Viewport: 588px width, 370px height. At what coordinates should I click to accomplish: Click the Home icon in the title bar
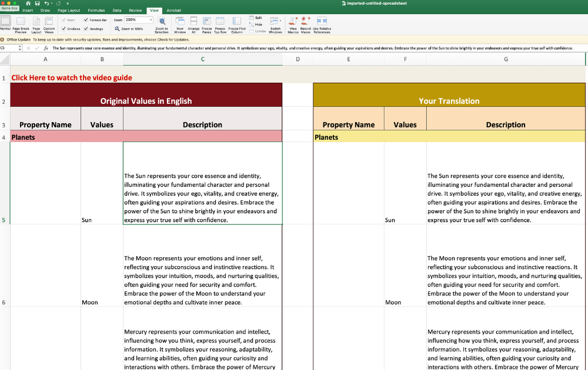(x=28, y=4)
